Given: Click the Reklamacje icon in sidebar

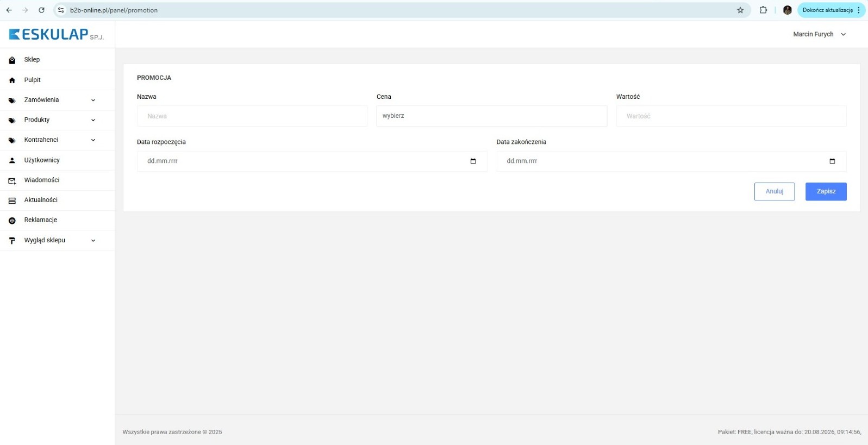Looking at the screenshot, I should 12,221.
